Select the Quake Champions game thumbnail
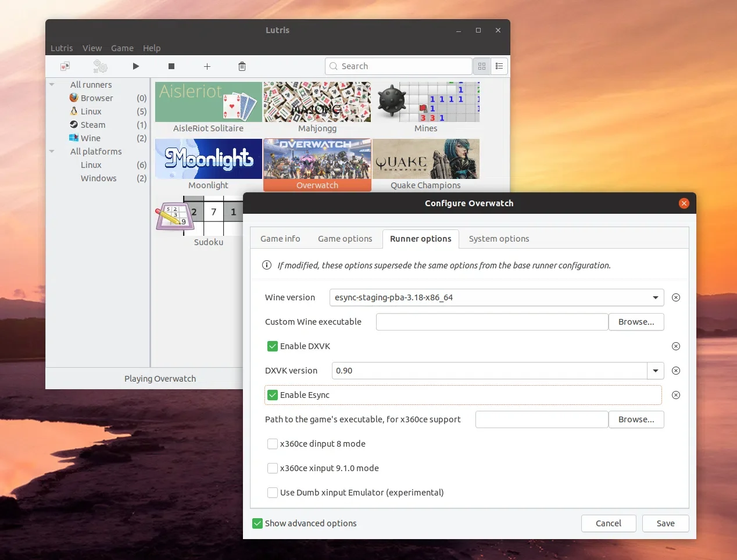Screen dimensions: 737x560 [426, 159]
